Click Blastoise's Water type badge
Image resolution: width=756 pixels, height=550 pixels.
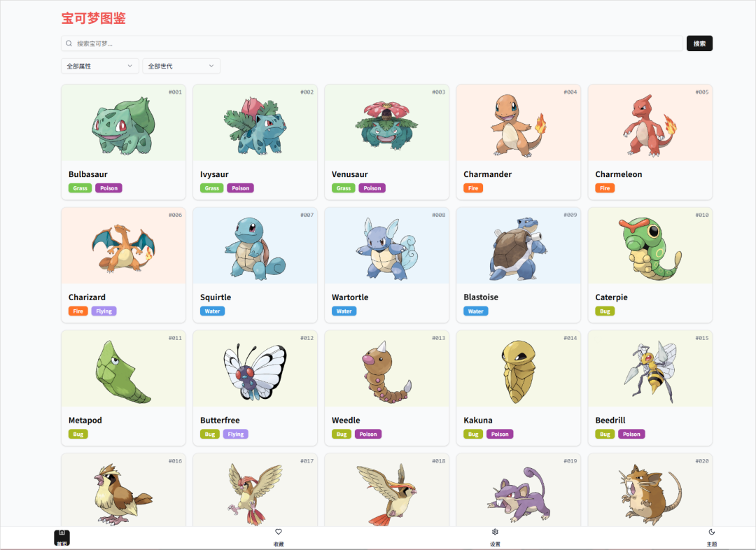coord(475,311)
